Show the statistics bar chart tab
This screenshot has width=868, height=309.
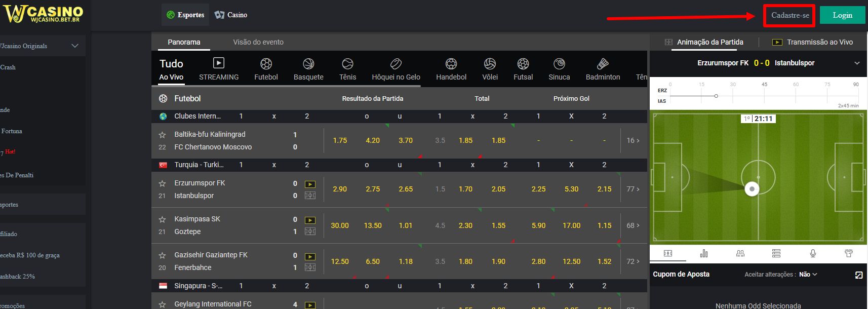pyautogui.click(x=704, y=253)
